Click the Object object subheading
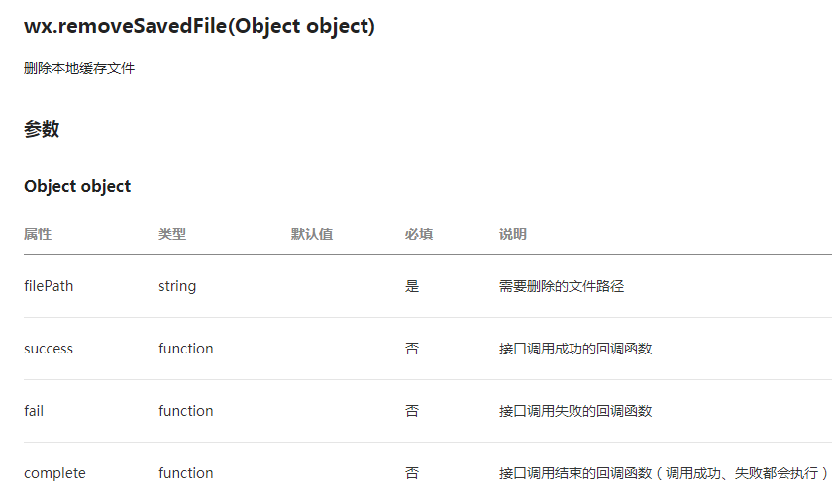This screenshot has width=832, height=504. coord(77,186)
